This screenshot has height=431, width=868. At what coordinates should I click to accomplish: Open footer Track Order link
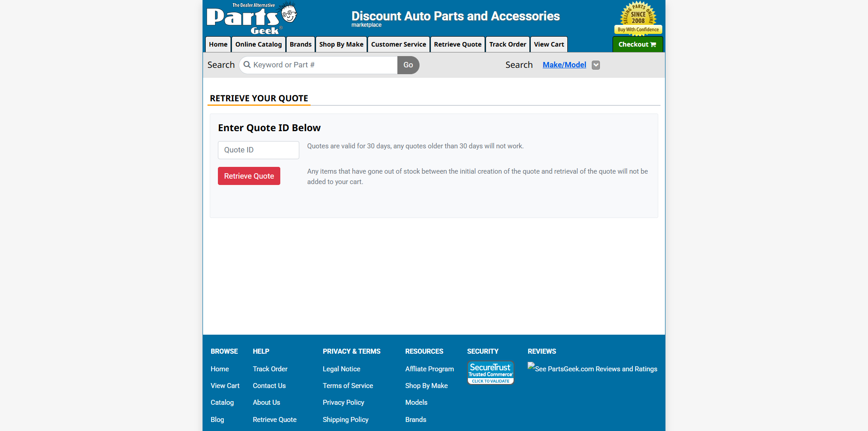(x=270, y=369)
